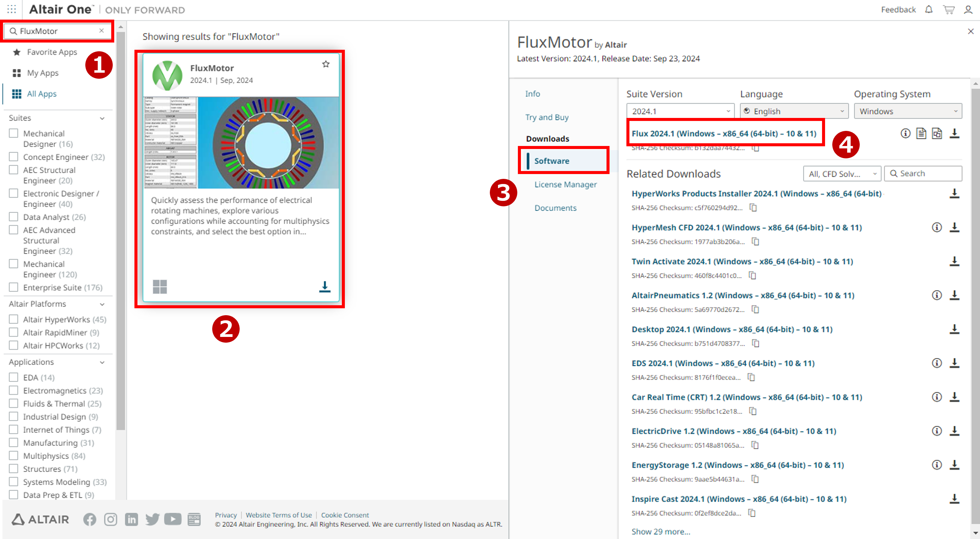The image size is (980, 539).
Task: Click Show 29 more link
Action: coord(661,531)
